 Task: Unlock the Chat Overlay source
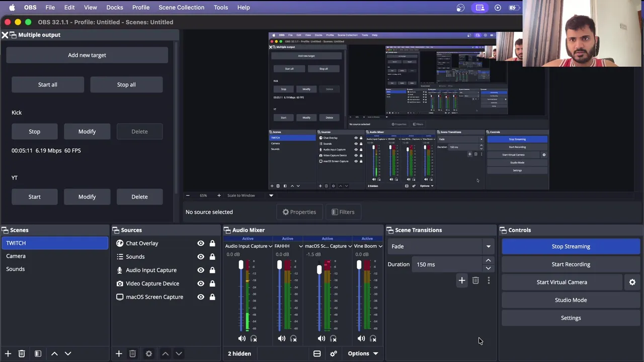pos(212,243)
